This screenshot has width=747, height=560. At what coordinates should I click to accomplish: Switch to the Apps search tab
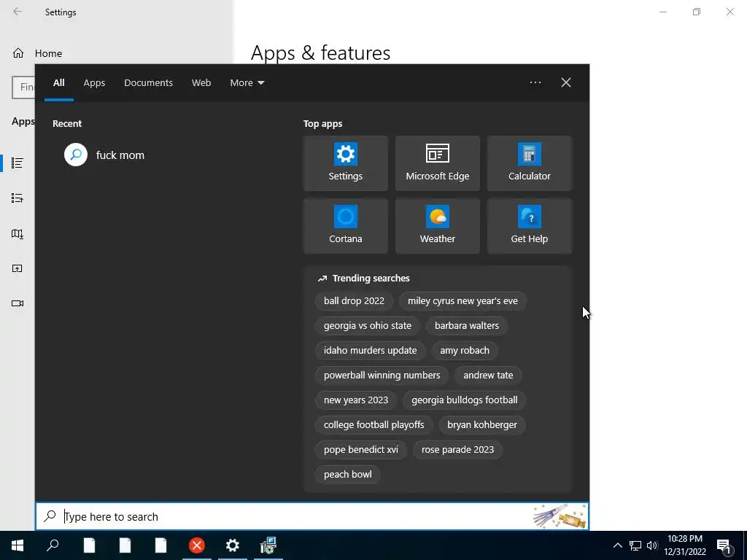[94, 83]
